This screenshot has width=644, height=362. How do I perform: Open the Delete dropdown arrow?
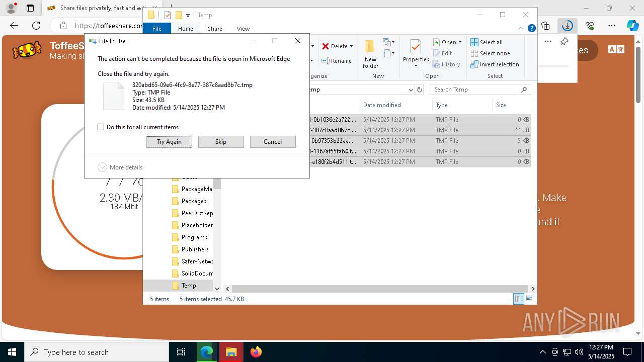(x=351, y=46)
